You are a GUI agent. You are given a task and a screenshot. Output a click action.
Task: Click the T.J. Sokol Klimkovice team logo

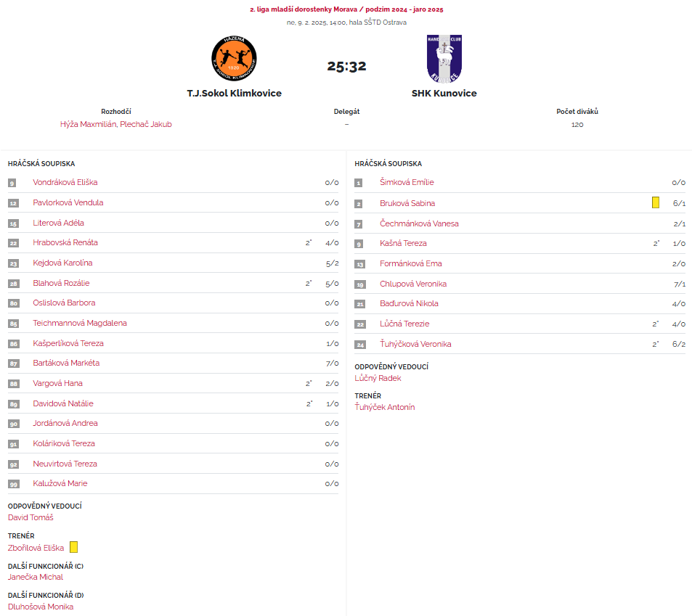coord(234,59)
